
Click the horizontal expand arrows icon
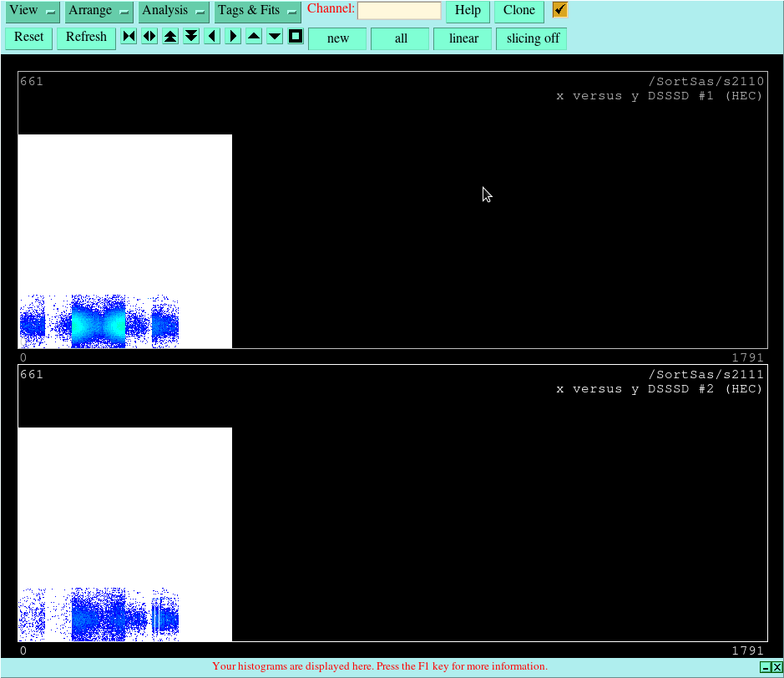point(149,36)
